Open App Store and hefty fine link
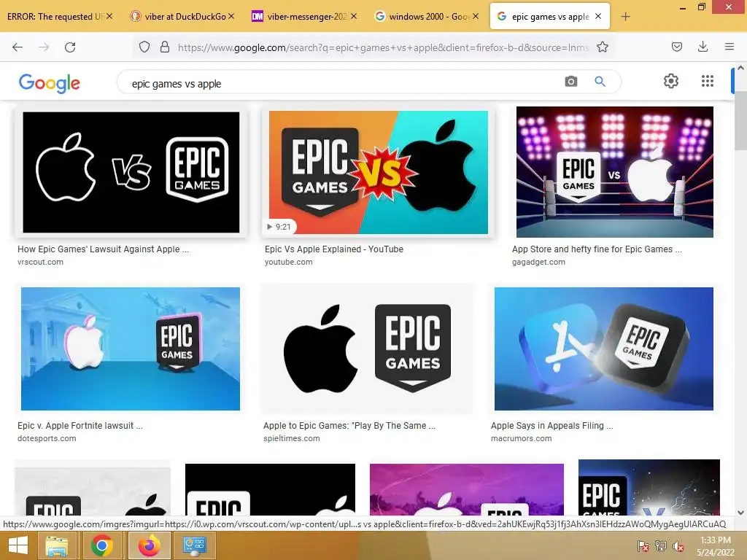Screen dimensions: 747x560 pyautogui.click(x=597, y=249)
